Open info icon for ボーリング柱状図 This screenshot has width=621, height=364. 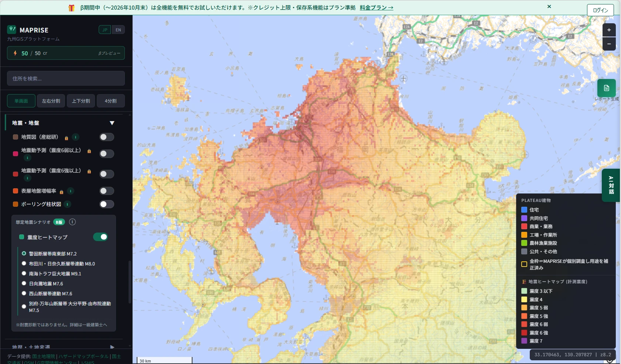point(67,204)
